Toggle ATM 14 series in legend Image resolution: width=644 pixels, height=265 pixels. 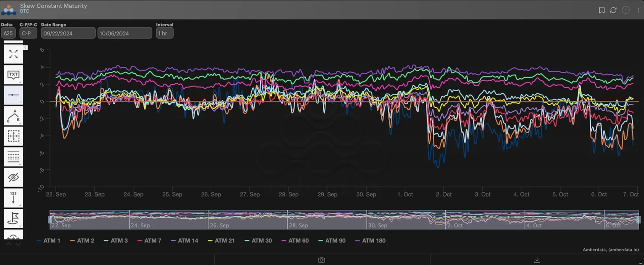click(x=184, y=241)
